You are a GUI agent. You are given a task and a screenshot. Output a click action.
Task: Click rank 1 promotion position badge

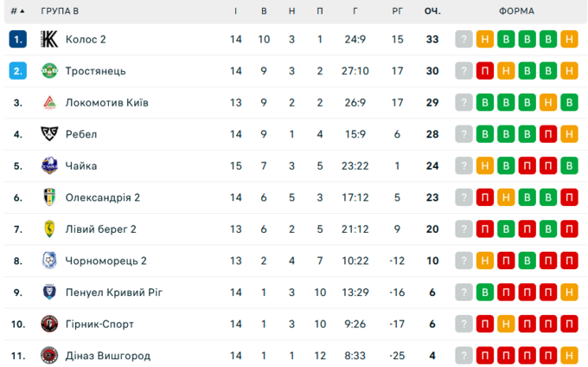(x=18, y=39)
